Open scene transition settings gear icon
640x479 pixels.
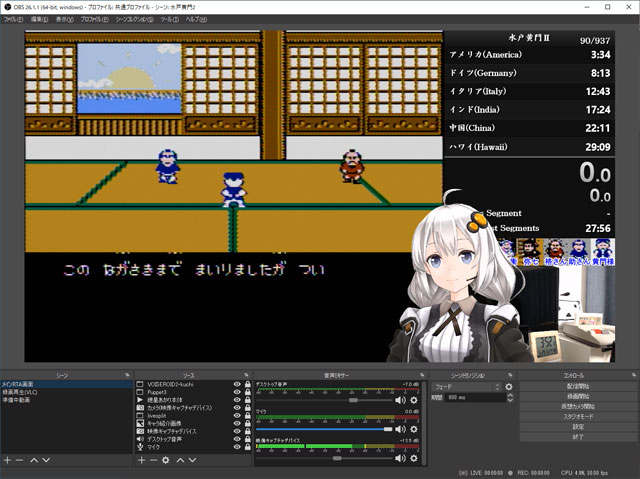[x=508, y=386]
